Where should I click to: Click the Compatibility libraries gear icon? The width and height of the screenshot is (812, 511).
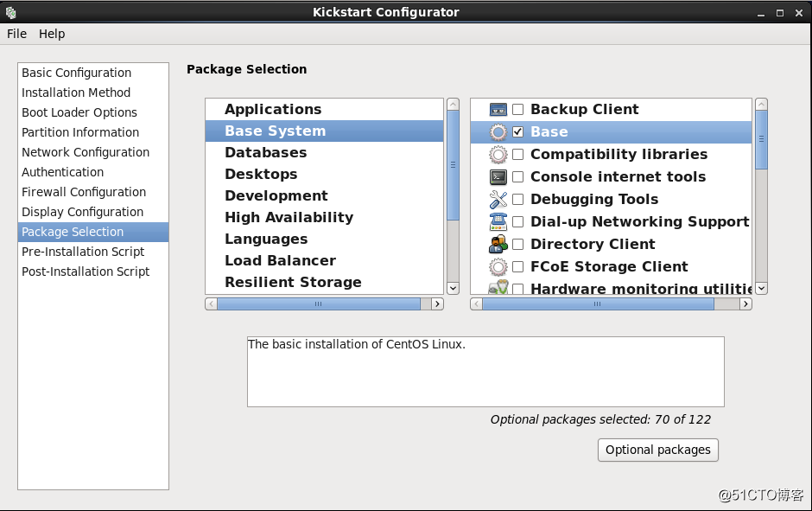point(498,155)
